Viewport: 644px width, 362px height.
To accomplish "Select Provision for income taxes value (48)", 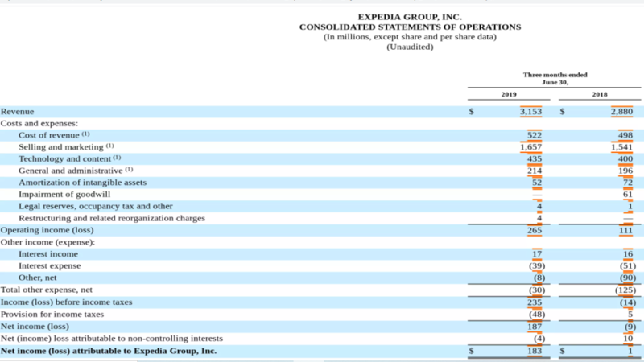I will pos(537,315).
